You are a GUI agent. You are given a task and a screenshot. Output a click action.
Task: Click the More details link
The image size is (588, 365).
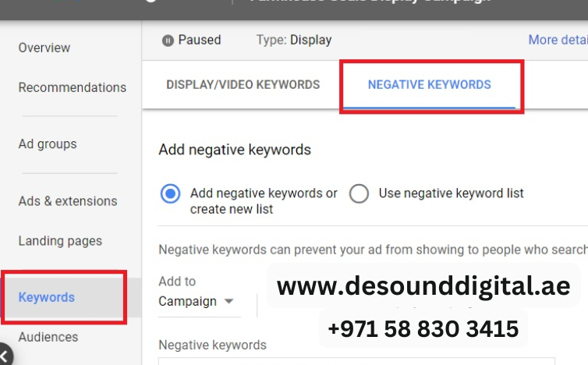click(558, 40)
